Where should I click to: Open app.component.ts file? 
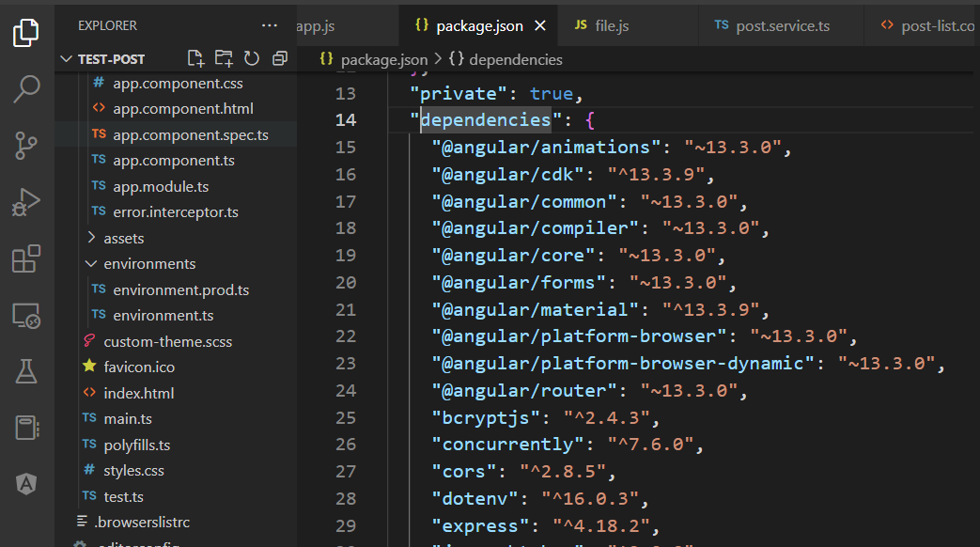pos(174,161)
